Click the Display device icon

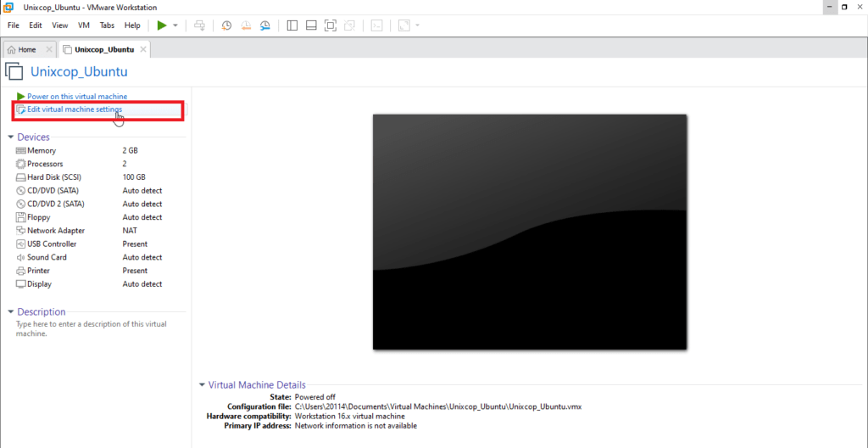(x=21, y=284)
